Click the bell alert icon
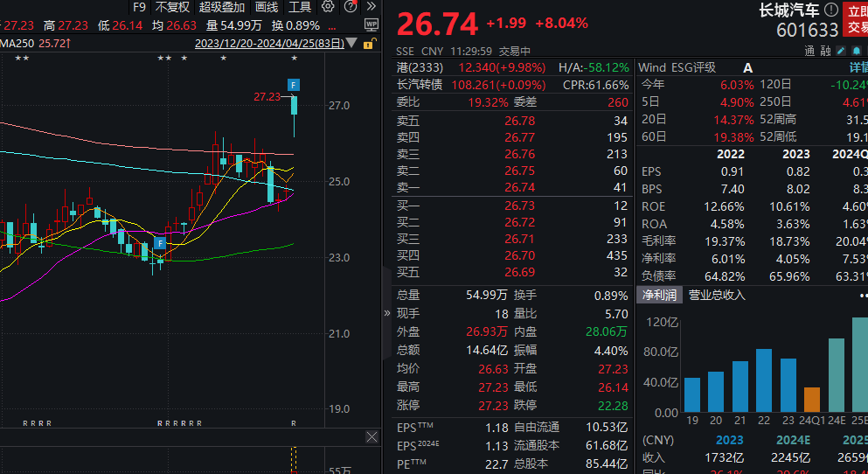This screenshot has width=868, height=474. pyautogui.click(x=857, y=51)
